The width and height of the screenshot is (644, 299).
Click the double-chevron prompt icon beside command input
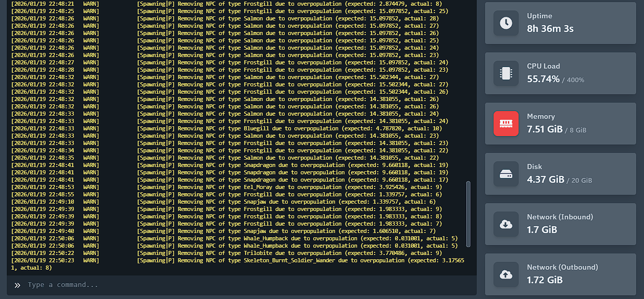(x=17, y=285)
